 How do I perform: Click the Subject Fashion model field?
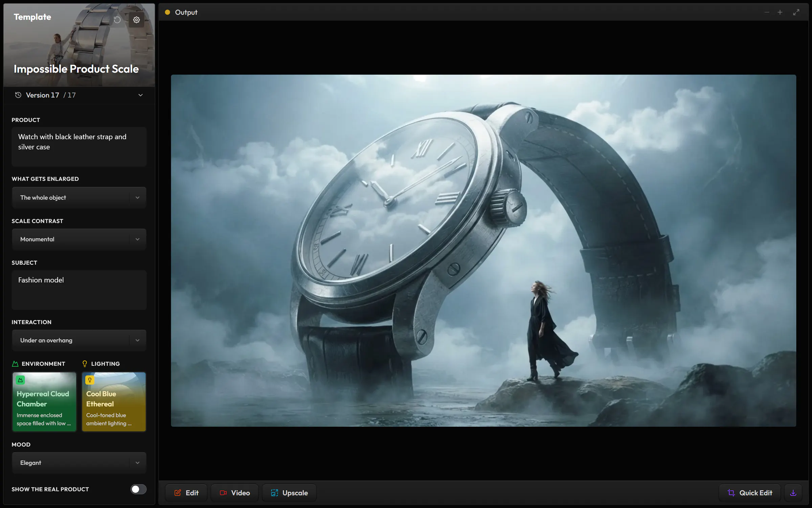pyautogui.click(x=79, y=290)
